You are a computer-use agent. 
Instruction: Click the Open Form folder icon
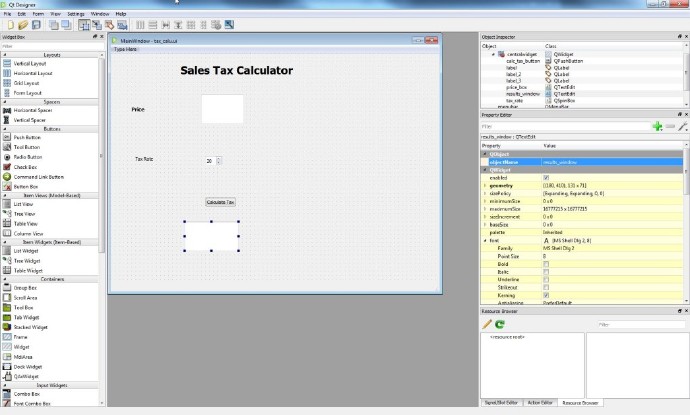pyautogui.click(x=23, y=25)
